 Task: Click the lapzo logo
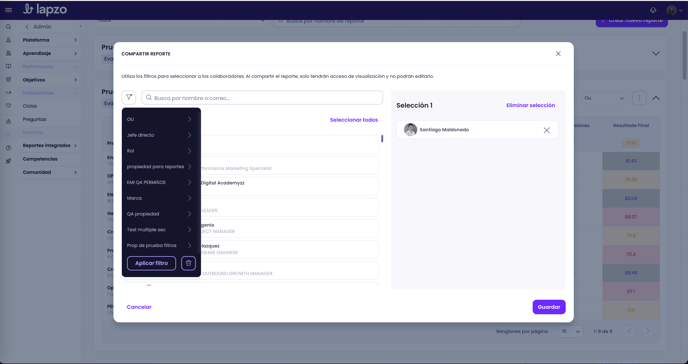[45, 9]
